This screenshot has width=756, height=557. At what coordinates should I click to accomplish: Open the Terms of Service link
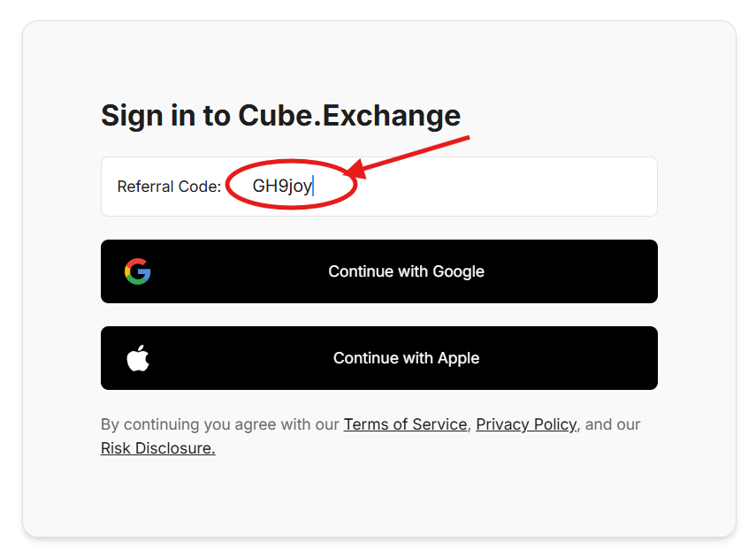[405, 424]
